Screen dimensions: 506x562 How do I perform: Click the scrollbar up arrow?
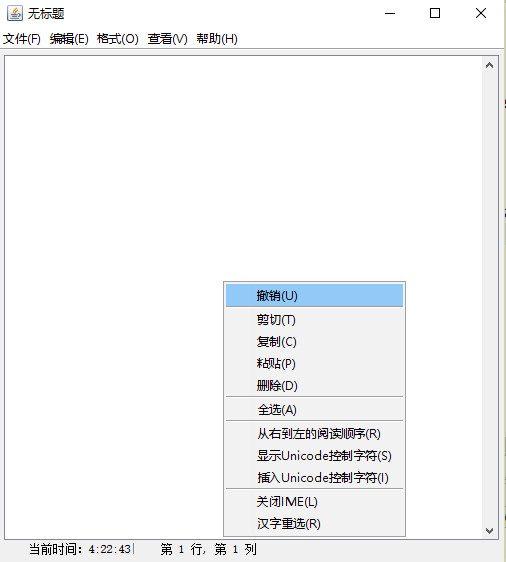pyautogui.click(x=490, y=65)
